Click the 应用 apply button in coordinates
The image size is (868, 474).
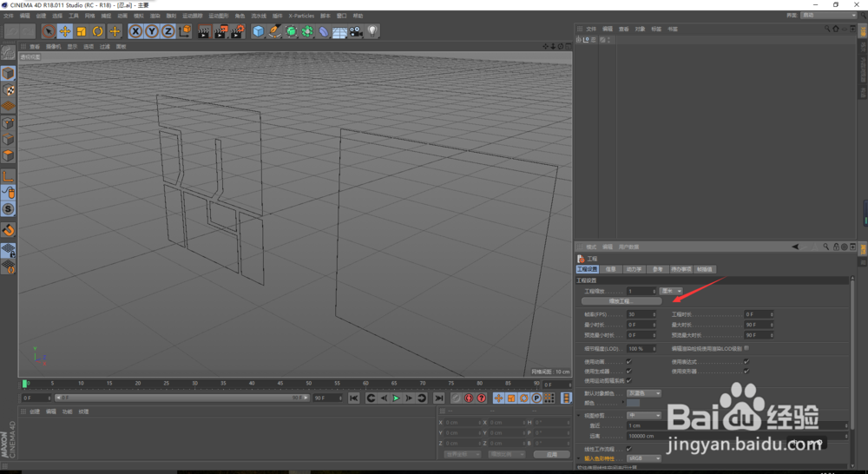click(x=551, y=454)
